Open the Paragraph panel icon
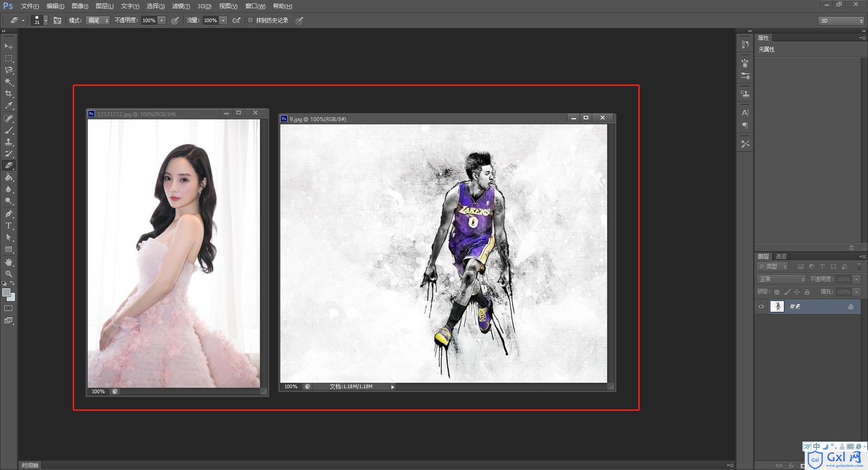Viewport: 868px width, 470px height. (745, 125)
